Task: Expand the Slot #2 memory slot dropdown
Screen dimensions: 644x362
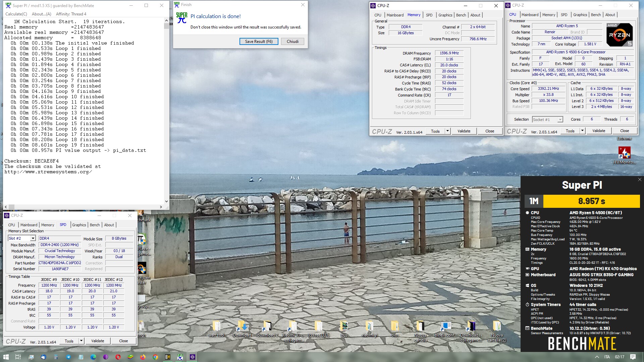Action: click(33, 238)
